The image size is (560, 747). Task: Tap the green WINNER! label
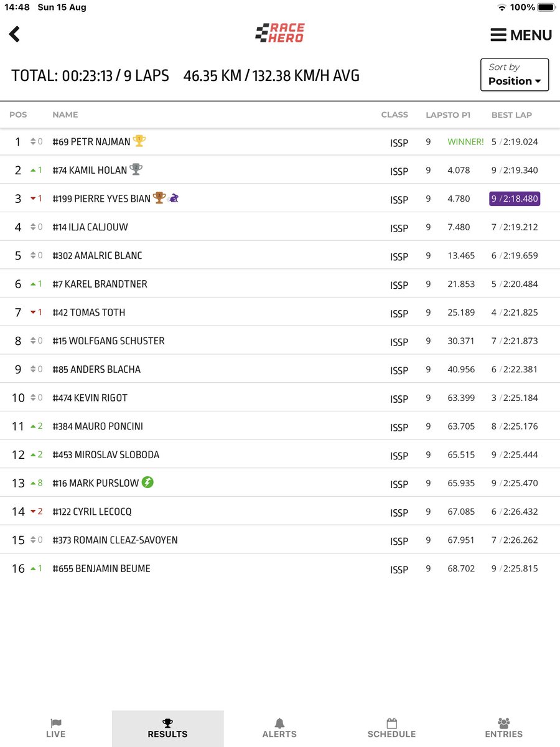point(465,142)
